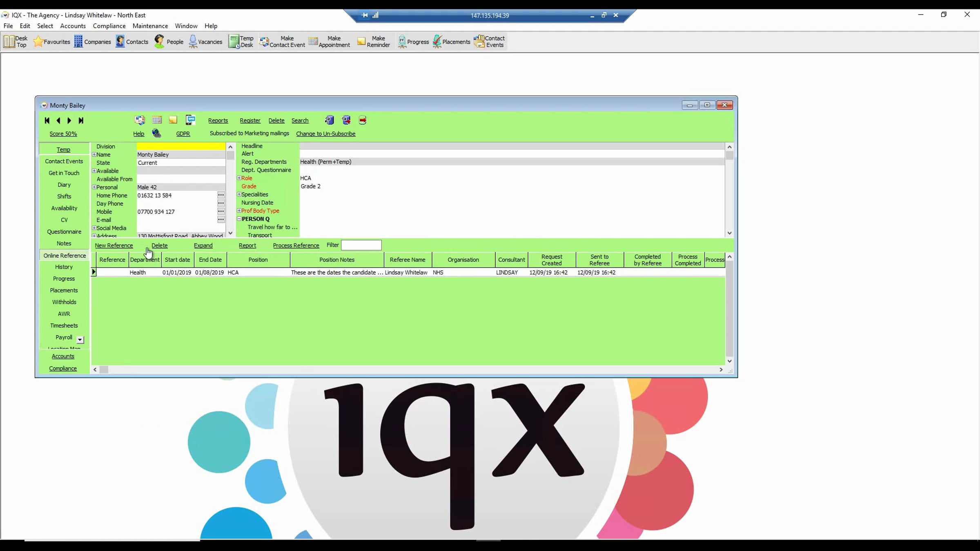Switch to the Availability side tab
Image resolution: width=980 pixels, height=551 pixels.
point(64,208)
